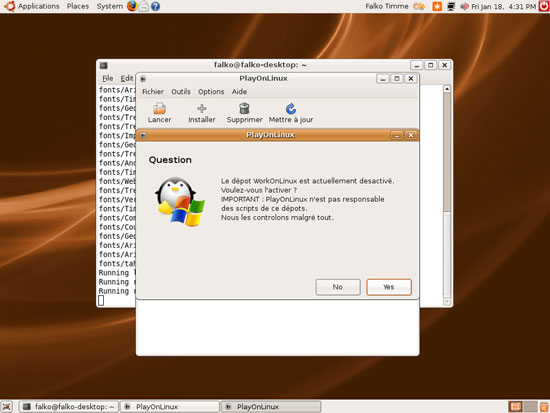Select the Supprimer trash icon

(244, 108)
